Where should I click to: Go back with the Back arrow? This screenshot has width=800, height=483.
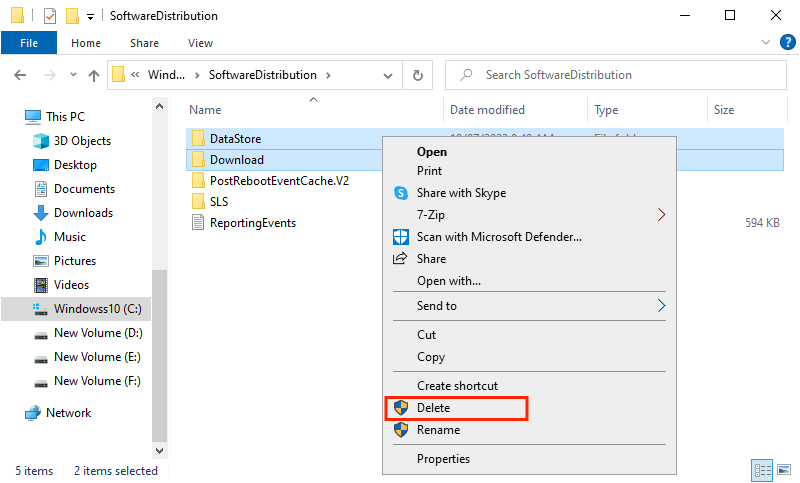click(20, 75)
